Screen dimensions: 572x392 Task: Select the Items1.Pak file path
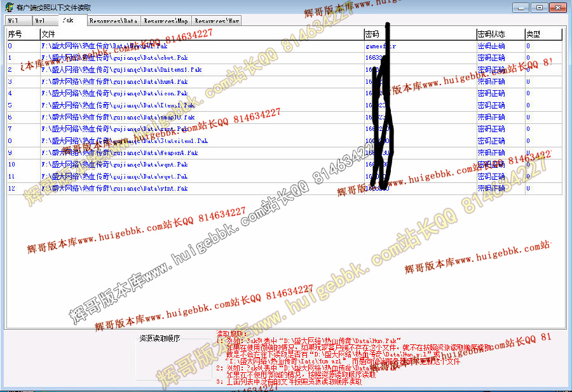[x=118, y=105]
